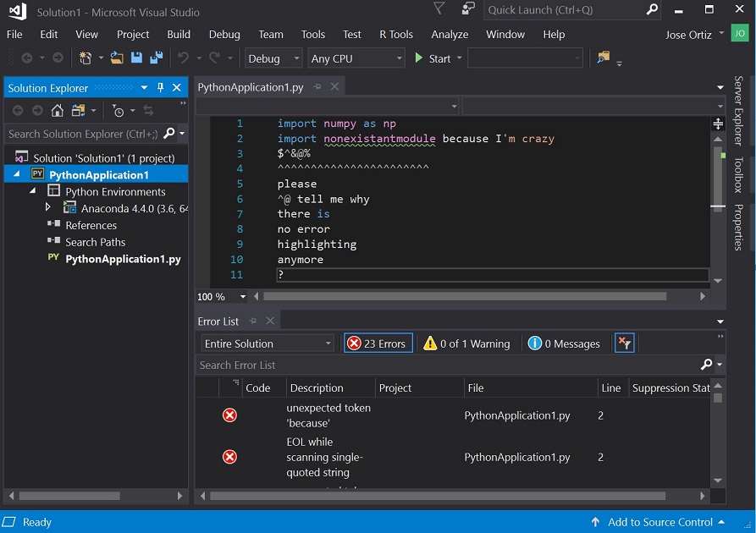This screenshot has width=756, height=533.
Task: Click the Save All toolbar icon
Action: 157,58
